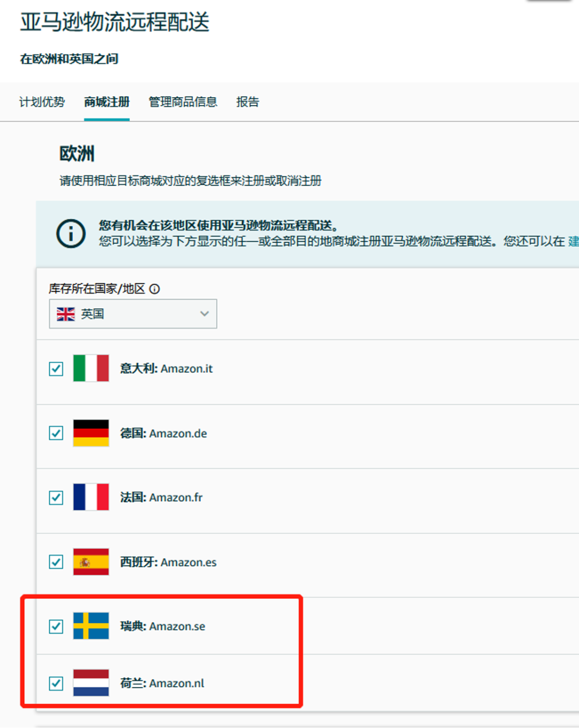Click the 欧洲 section heading
The image size is (579, 728).
(x=77, y=154)
